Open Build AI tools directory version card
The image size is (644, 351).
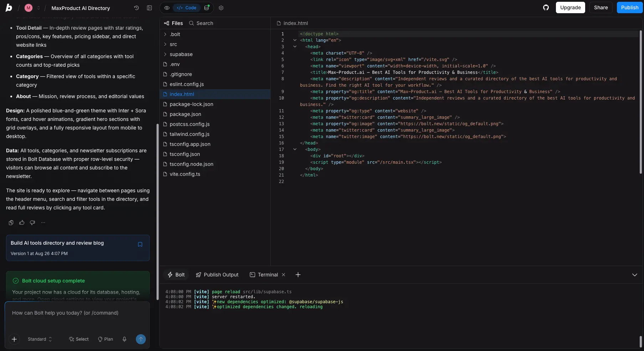pyautogui.click(x=78, y=248)
